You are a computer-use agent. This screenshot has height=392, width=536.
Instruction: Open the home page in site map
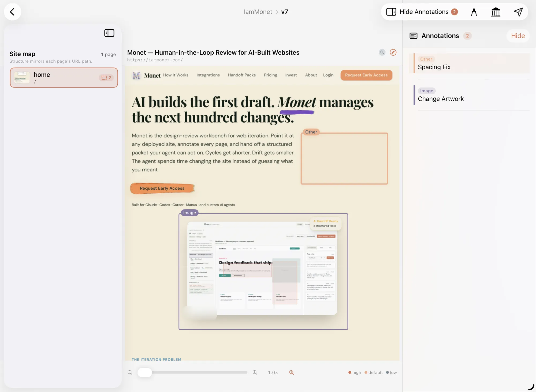(x=64, y=78)
